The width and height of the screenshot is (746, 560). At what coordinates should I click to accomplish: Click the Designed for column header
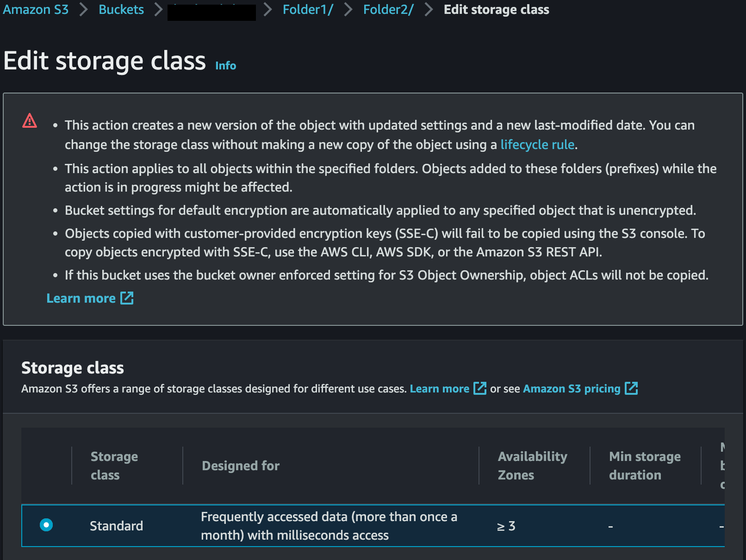coord(241,466)
